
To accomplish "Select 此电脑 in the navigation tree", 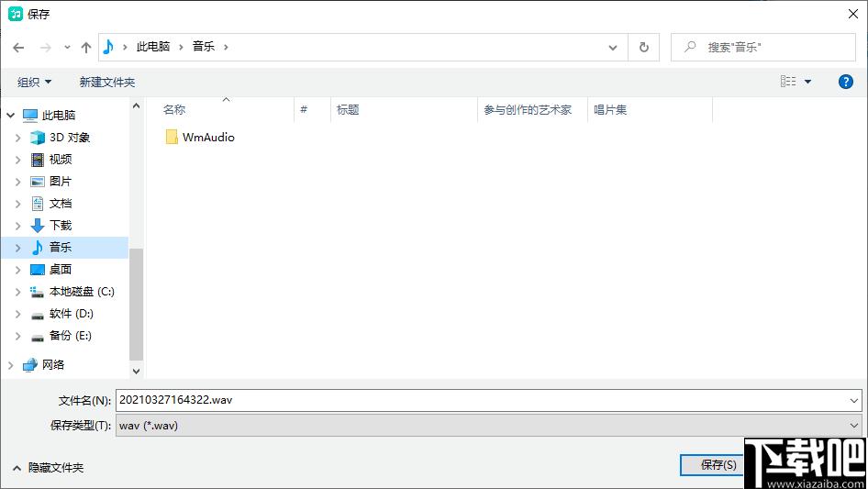I will [x=59, y=116].
